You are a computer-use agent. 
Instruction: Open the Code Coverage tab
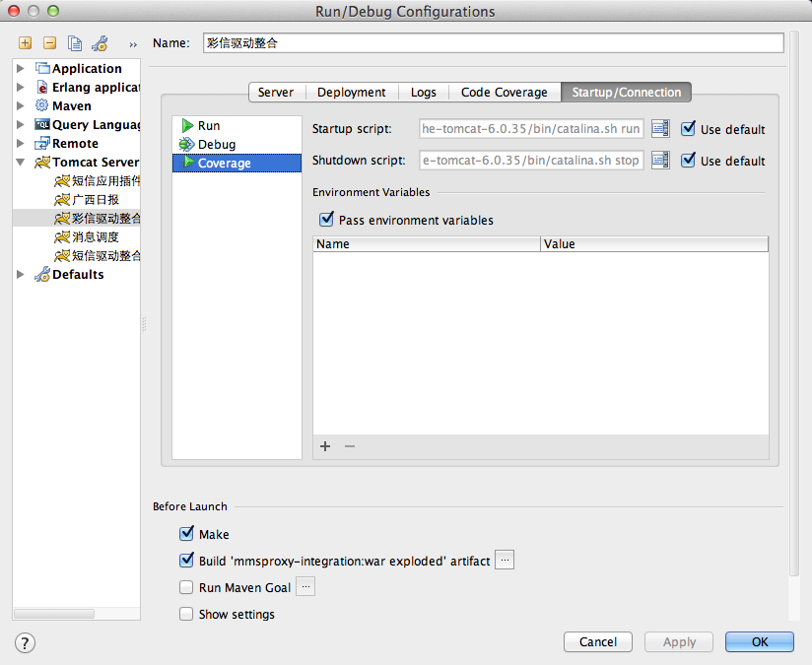tap(505, 93)
